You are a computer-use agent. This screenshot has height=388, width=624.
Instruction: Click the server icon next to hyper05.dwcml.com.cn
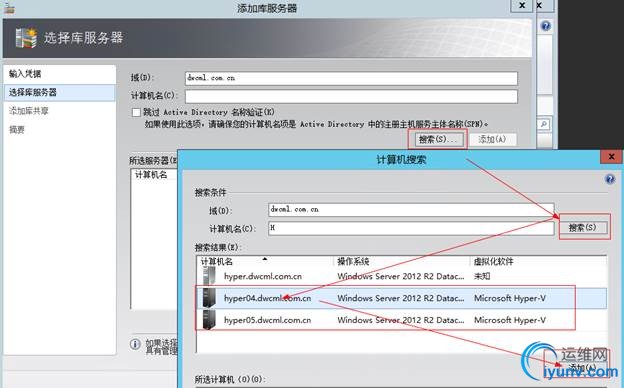209,320
